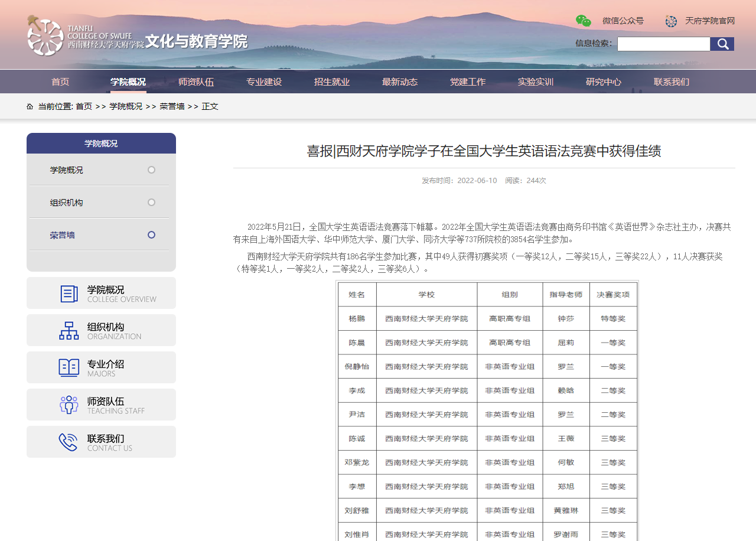The height and width of the screenshot is (541, 756).
Task: Open 天府学院官网 text link
Action: pos(710,21)
